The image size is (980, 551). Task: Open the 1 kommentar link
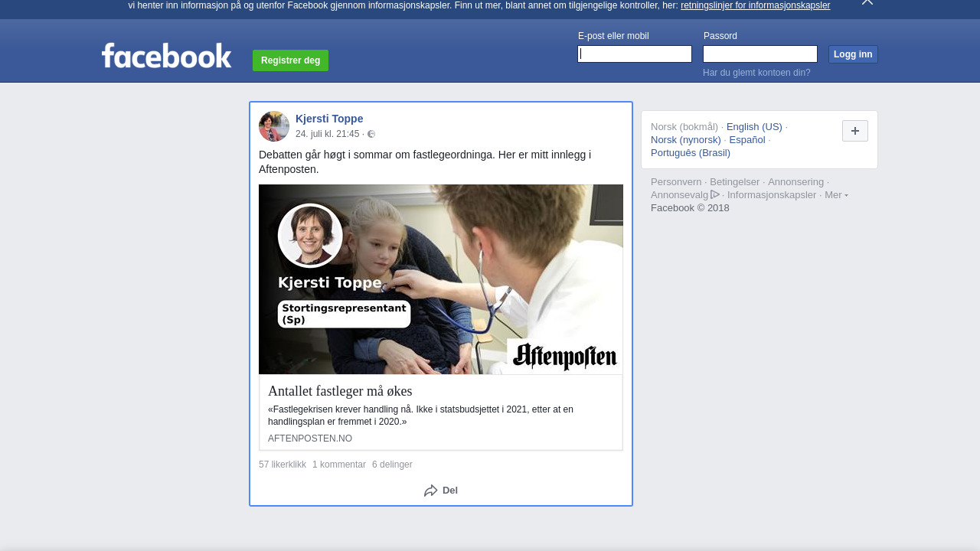click(339, 465)
